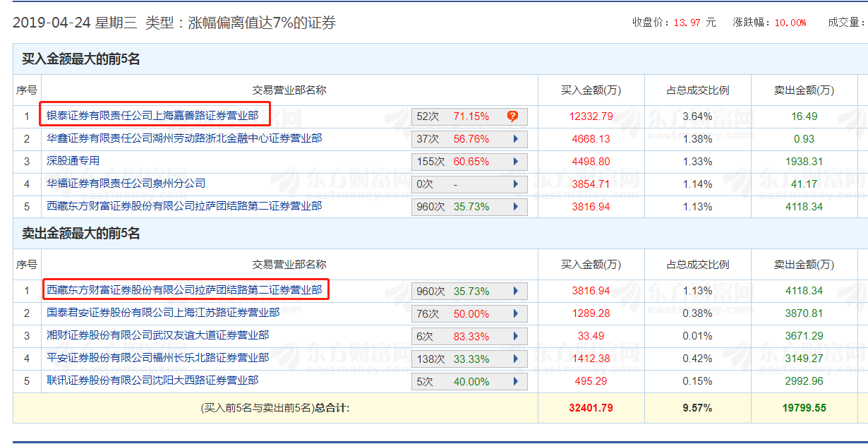Click the 6次 83.33% stats box
This screenshot has height=444, width=868.
coord(469,336)
